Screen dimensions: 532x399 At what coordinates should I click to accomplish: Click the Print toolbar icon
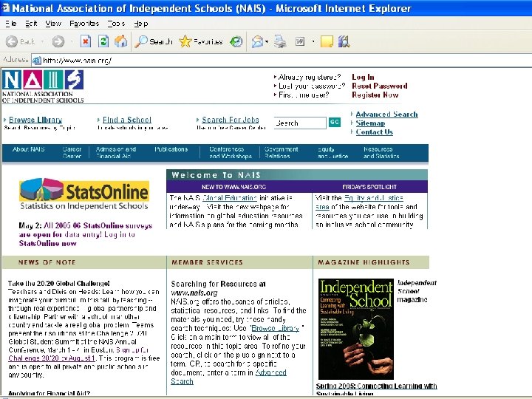click(x=280, y=41)
